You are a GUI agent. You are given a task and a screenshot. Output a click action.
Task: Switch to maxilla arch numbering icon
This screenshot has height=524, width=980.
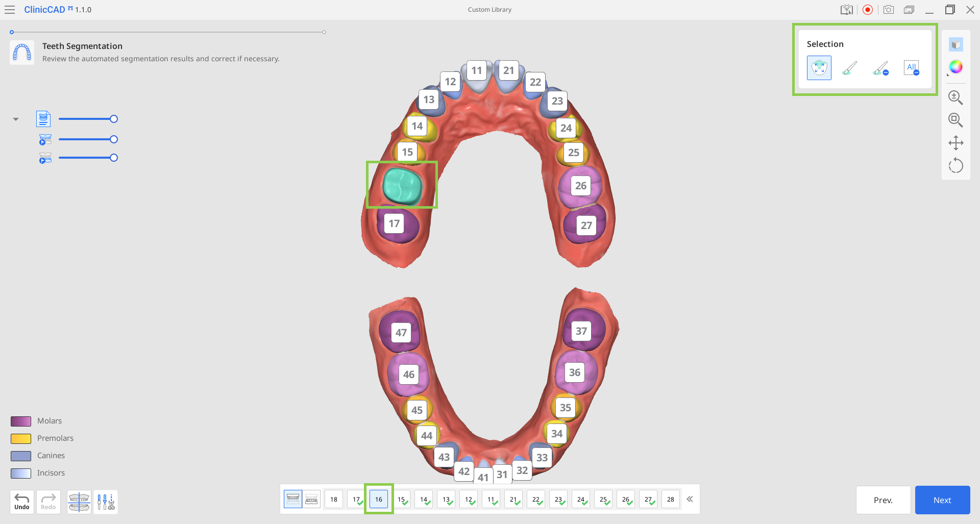coord(293,499)
